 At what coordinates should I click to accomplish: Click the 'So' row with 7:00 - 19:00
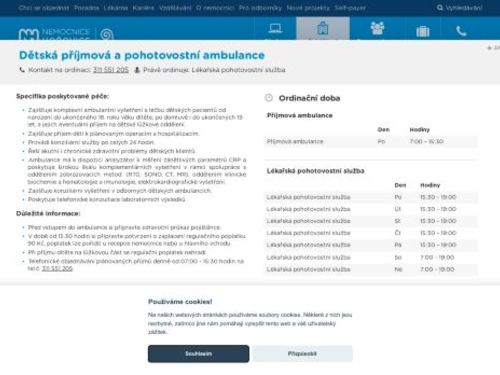[371, 257]
